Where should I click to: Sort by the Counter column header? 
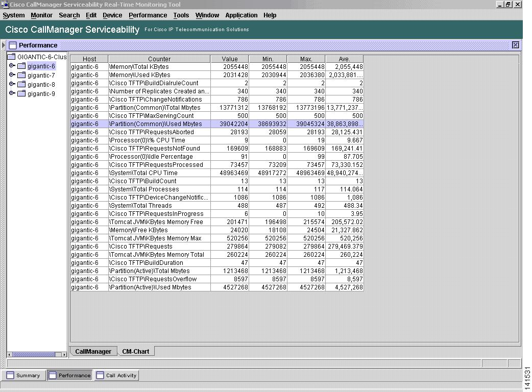[159, 59]
